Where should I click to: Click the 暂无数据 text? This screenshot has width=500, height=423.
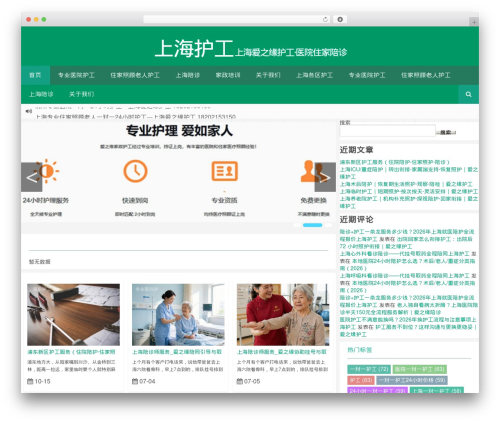(x=40, y=262)
